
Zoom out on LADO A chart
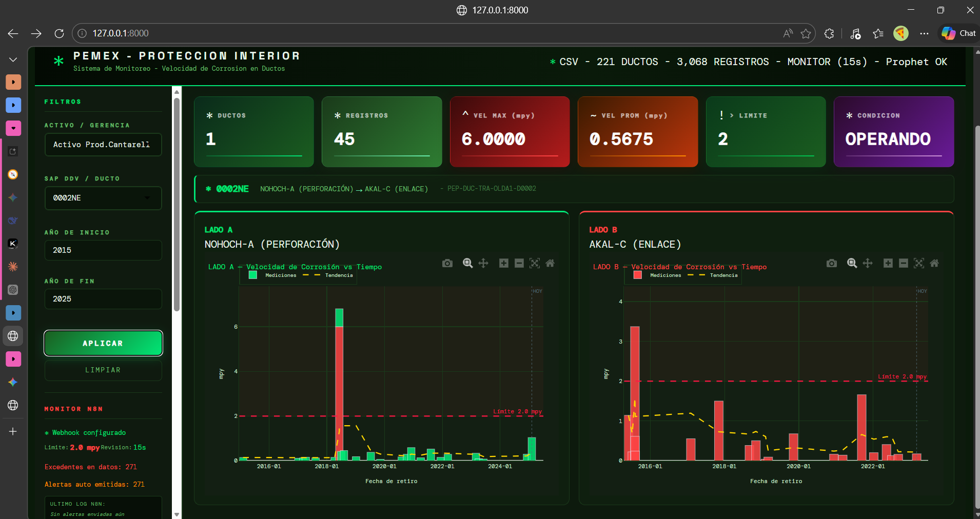point(519,263)
